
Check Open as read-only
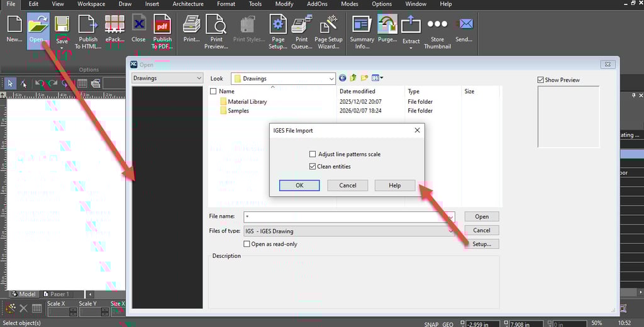247,244
